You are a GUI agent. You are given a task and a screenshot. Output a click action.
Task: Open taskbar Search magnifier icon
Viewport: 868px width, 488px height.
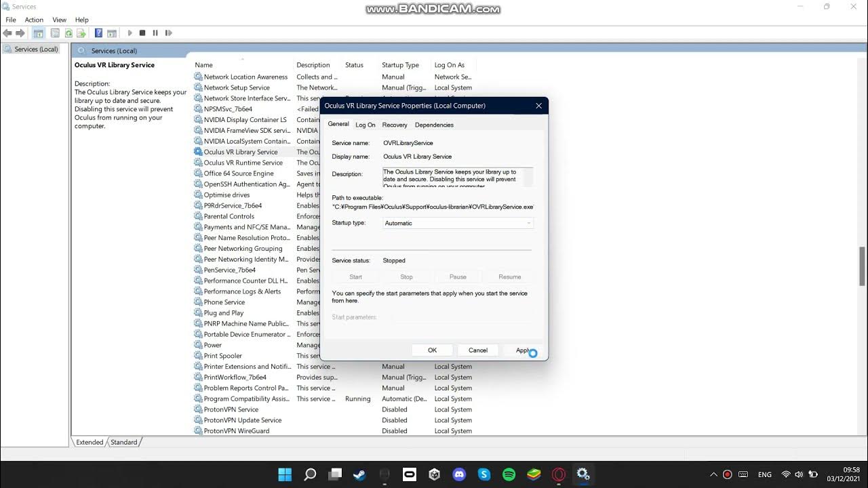point(310,474)
